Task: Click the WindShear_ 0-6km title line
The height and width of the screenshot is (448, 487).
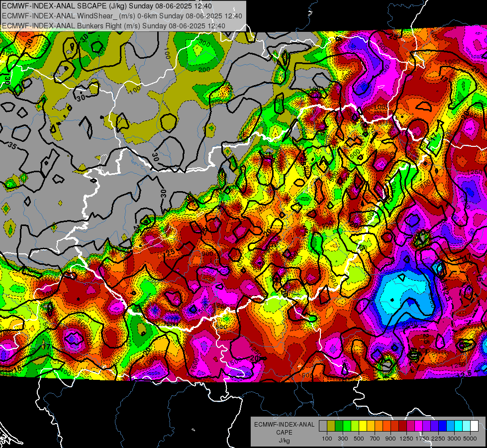Action: click(122, 16)
